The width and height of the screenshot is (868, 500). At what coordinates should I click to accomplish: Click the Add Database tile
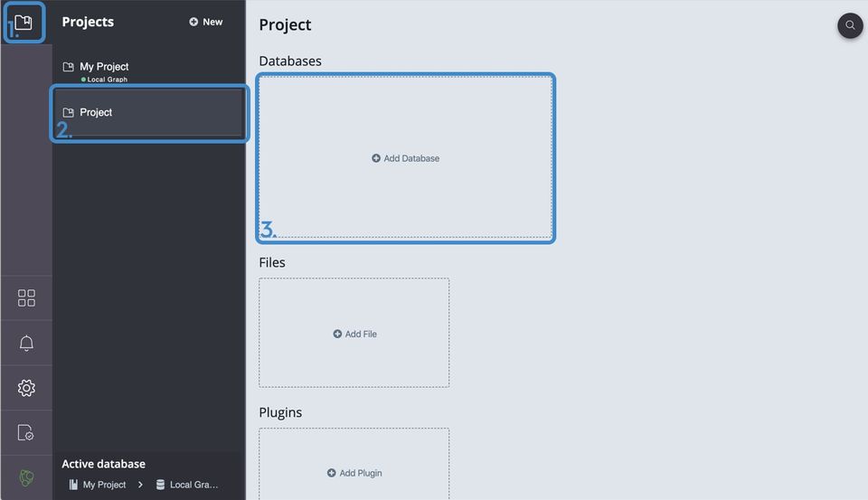[405, 158]
